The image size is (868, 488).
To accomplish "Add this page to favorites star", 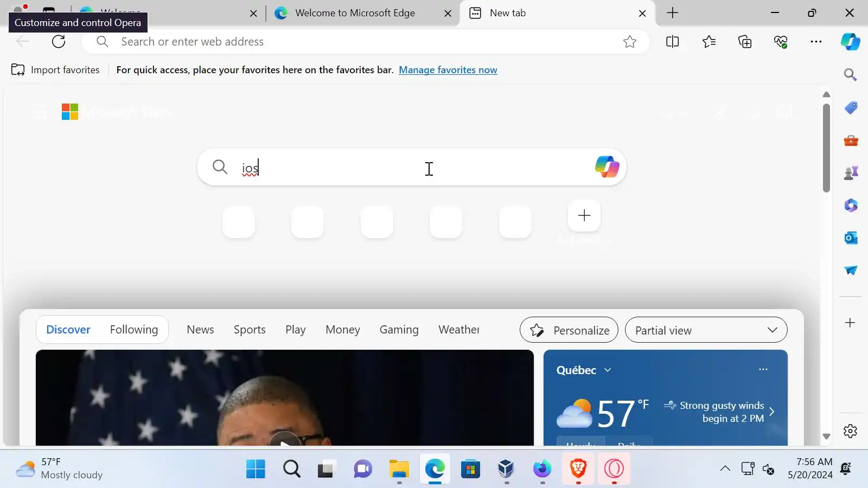I will point(629,42).
